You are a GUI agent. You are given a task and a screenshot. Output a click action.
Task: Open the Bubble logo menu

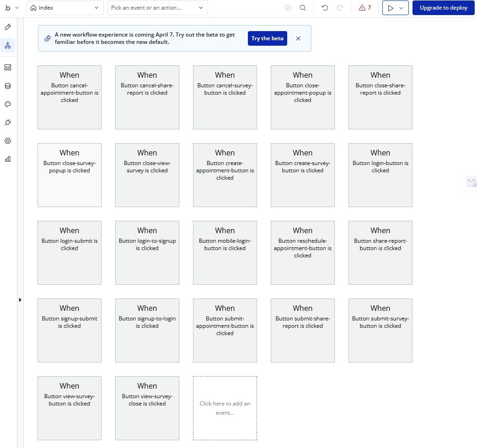point(11,8)
